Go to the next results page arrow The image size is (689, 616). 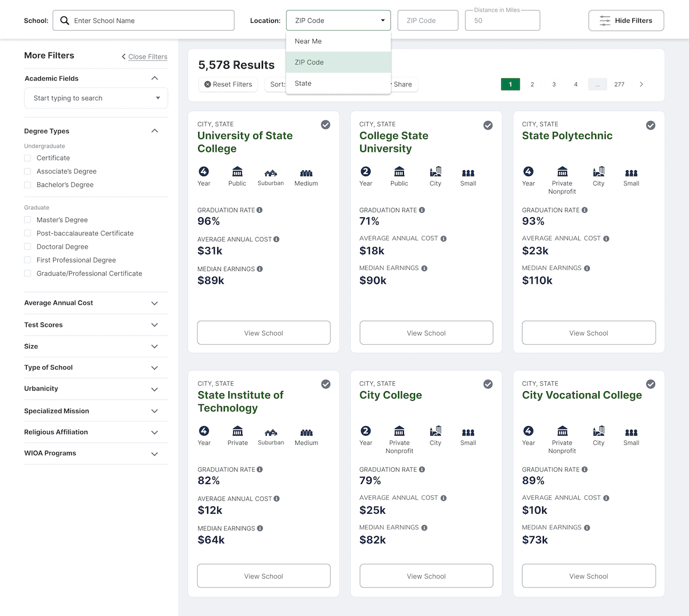pos(641,84)
